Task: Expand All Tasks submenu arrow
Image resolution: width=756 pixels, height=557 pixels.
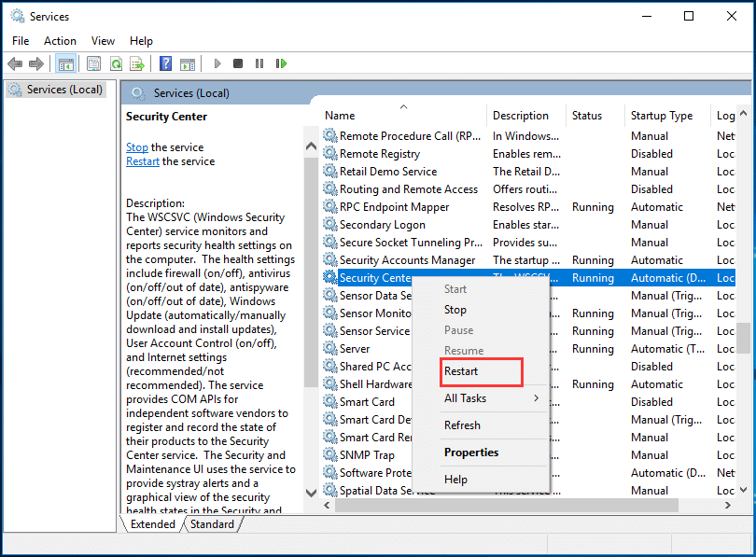Action: pyautogui.click(x=536, y=398)
